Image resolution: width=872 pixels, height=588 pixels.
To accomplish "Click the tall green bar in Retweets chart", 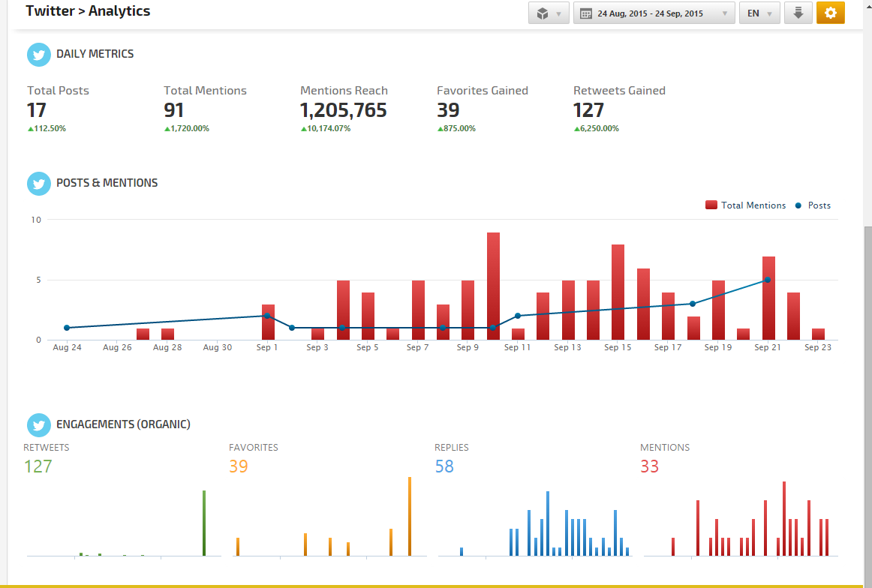I will (x=204, y=523).
